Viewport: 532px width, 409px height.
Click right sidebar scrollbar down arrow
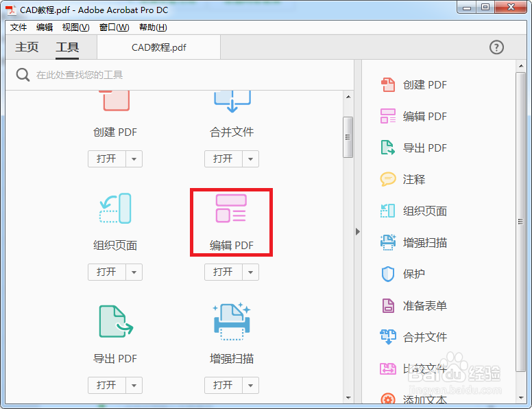[x=521, y=398]
